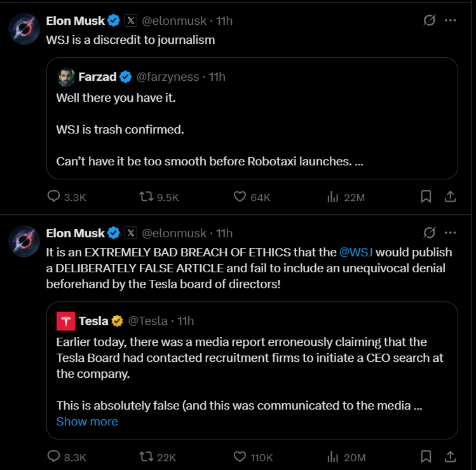Share the first Elon Musk tweet
The height and width of the screenshot is (470, 476).
click(x=450, y=197)
